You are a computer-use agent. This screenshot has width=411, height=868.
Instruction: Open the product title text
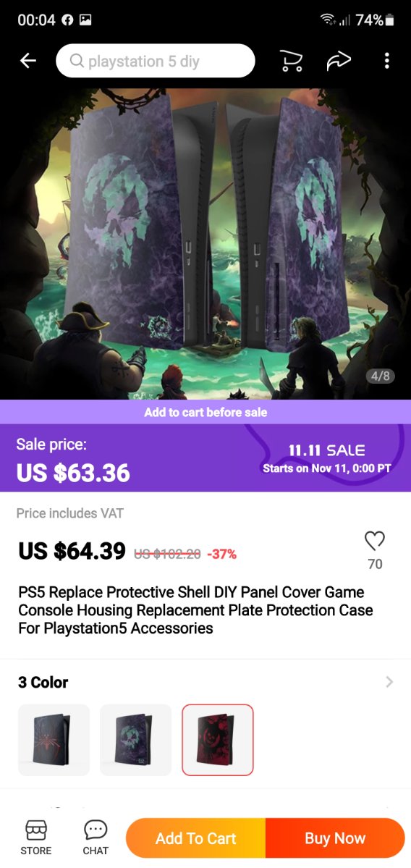click(196, 610)
